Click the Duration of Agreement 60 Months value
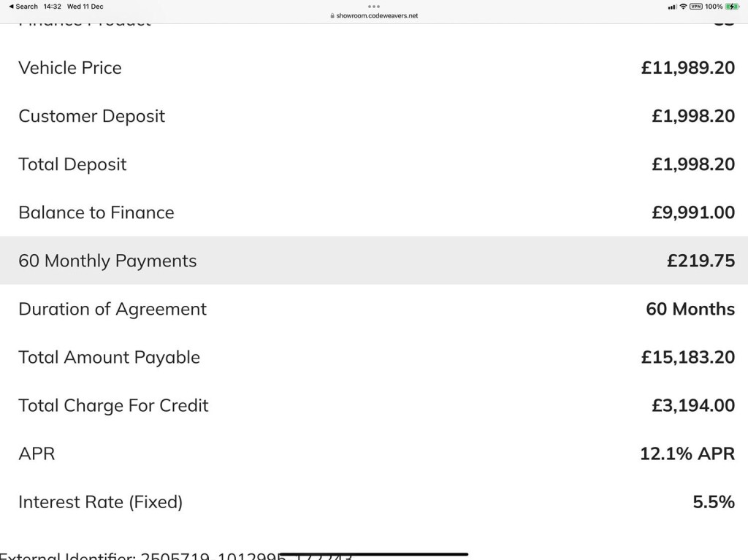Screen dimensions: 748x560 click(x=690, y=309)
